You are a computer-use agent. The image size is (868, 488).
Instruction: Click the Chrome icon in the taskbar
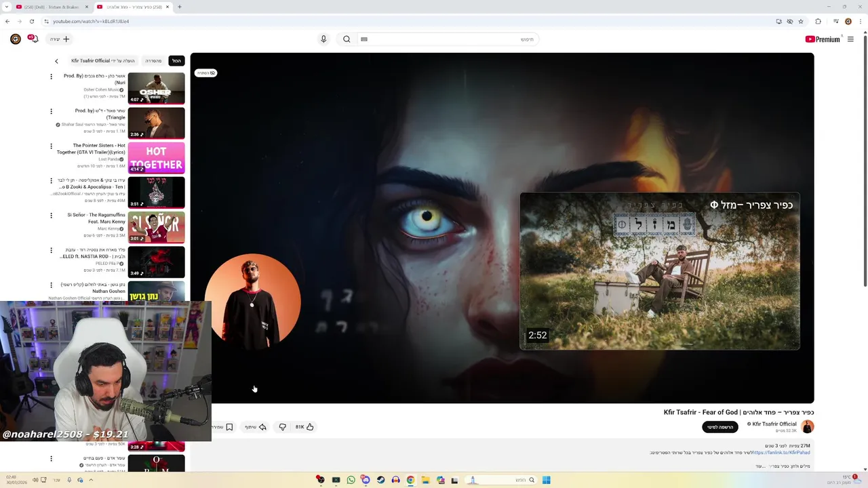coord(410,480)
